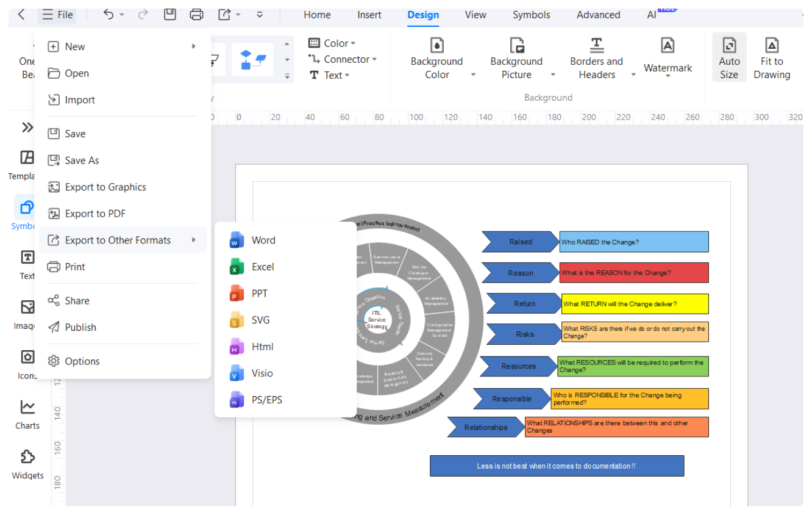Click the back arrow icon

tap(21, 15)
